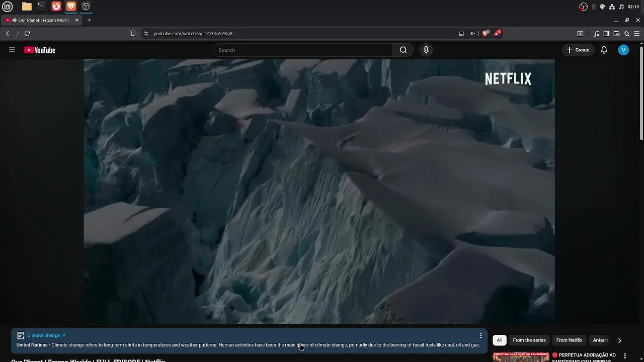Click the red-orange app icon left of Brave in the panel
The height and width of the screenshot is (362, 644).
(56, 7)
